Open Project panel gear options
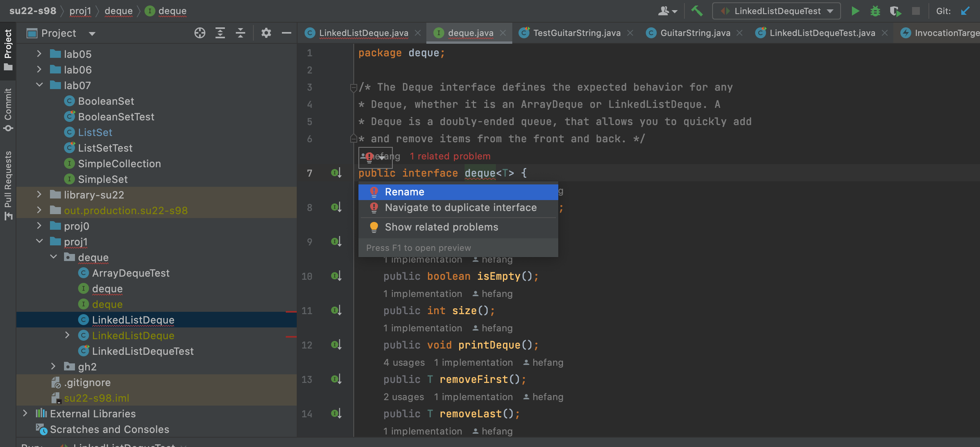980x447 pixels. (266, 33)
